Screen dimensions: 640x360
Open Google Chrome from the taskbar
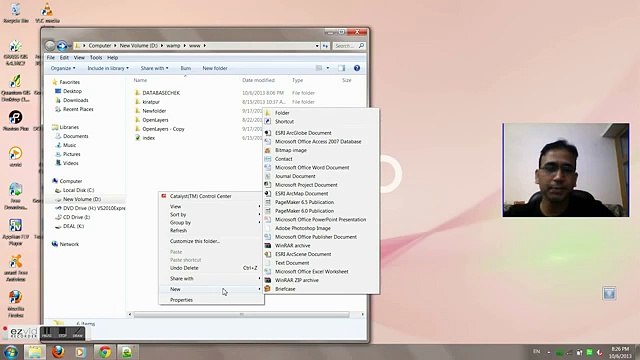pyautogui.click(x=105, y=352)
